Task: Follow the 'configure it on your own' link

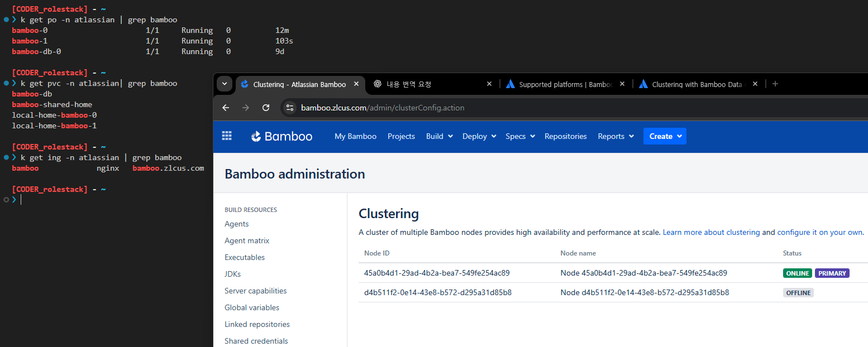Action: [819, 232]
